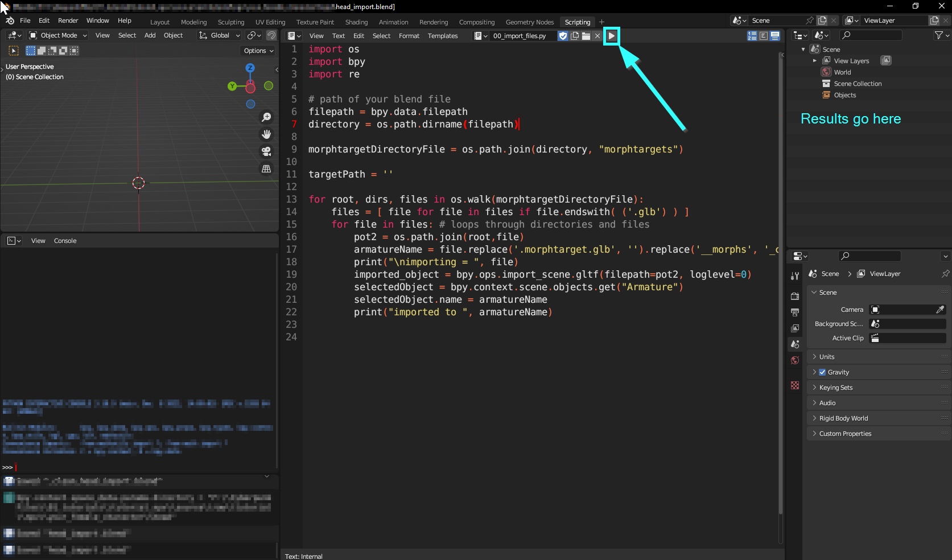The image size is (952, 560).
Task: Toggle syntax highlighting button in text editor
Action: [x=775, y=36]
